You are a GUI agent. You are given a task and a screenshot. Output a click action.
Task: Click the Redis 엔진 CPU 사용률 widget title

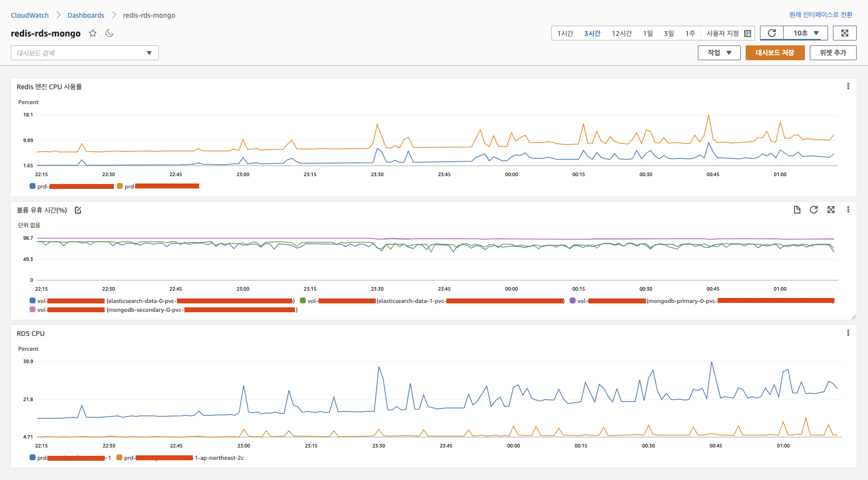[49, 87]
